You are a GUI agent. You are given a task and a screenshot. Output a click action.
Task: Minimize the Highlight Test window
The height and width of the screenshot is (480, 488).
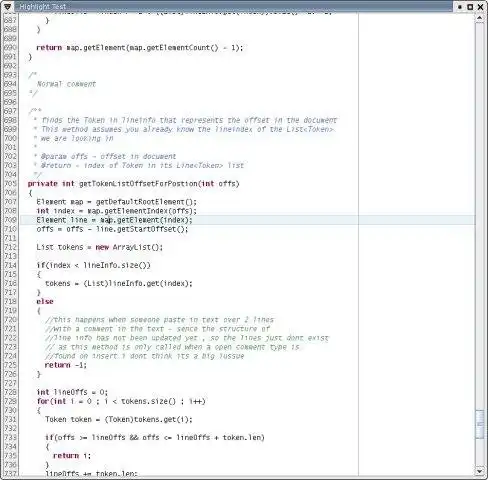coord(460,7)
